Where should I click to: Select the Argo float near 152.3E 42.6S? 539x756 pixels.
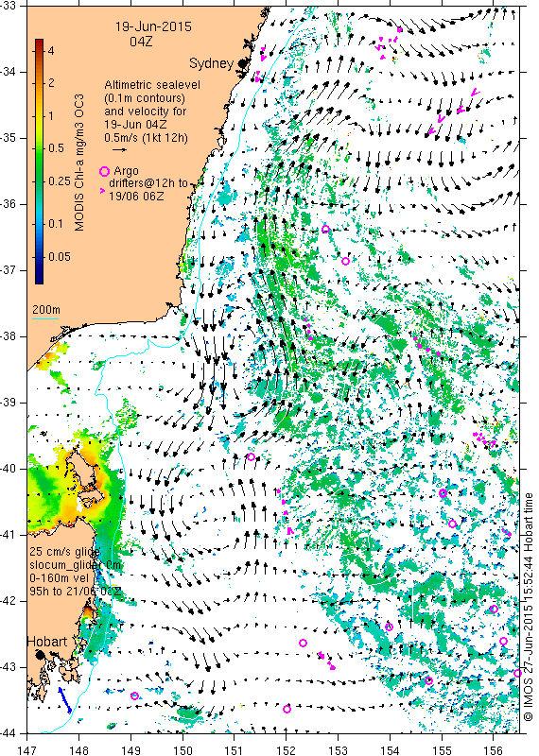(x=303, y=643)
